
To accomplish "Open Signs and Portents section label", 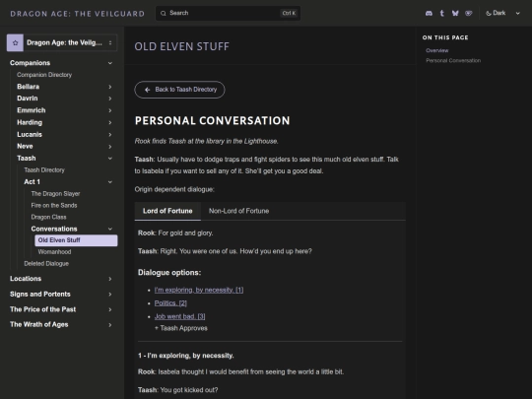I will (x=40, y=295).
